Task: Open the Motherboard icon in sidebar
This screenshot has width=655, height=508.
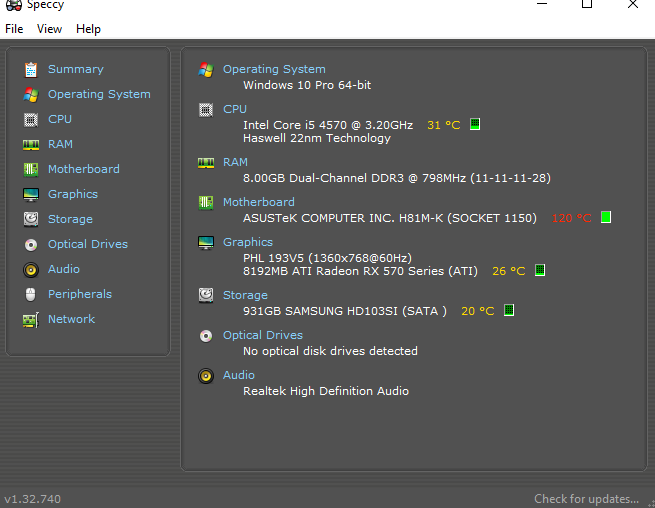Action: 30,170
